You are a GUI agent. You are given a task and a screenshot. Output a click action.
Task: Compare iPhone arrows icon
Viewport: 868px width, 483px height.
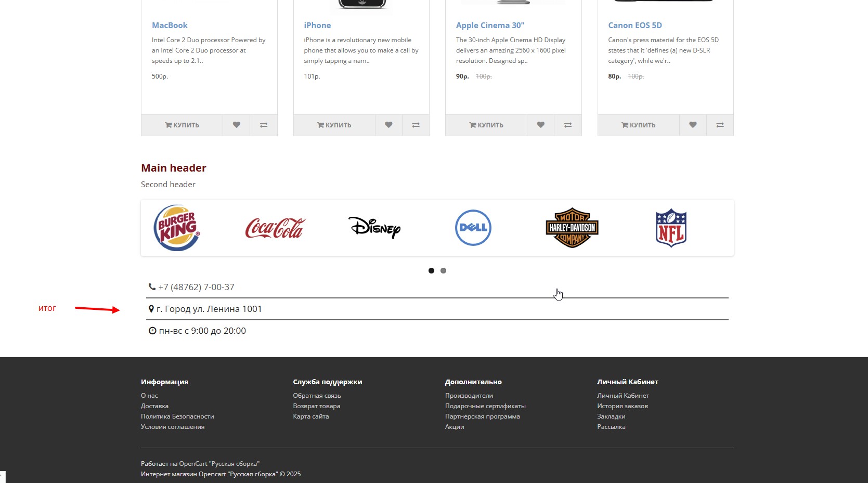tap(416, 125)
